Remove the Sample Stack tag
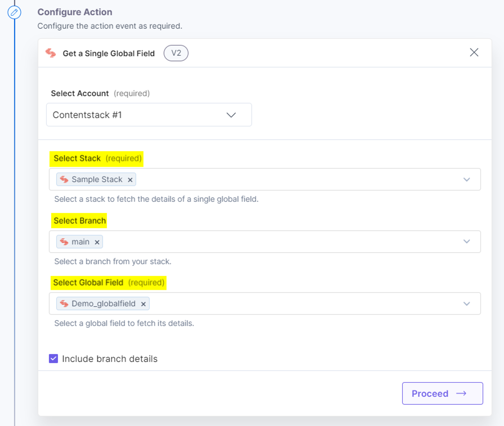Viewport: 504px width, 426px height. tap(130, 180)
